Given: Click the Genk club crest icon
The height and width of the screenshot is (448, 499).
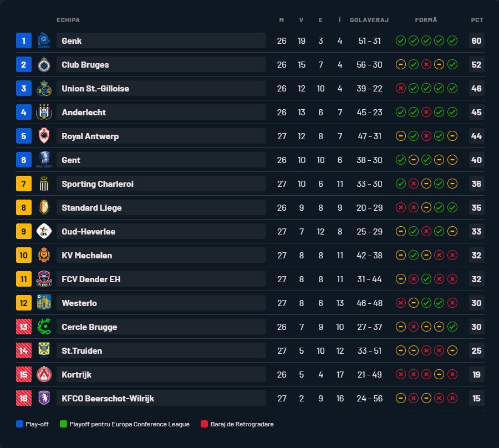Looking at the screenshot, I should pos(44,41).
